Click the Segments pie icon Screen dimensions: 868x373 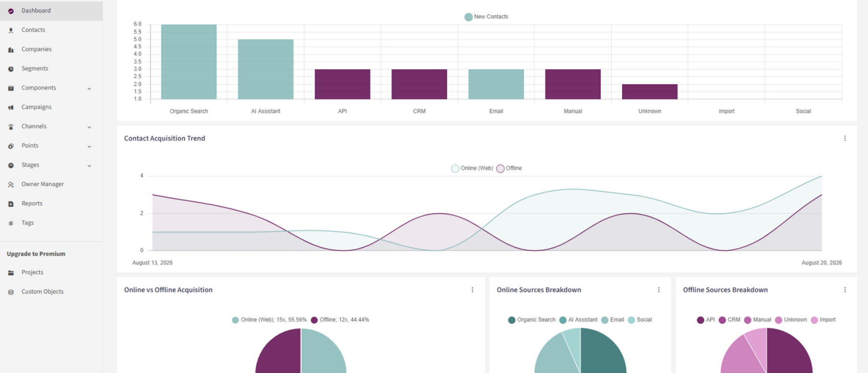click(11, 69)
